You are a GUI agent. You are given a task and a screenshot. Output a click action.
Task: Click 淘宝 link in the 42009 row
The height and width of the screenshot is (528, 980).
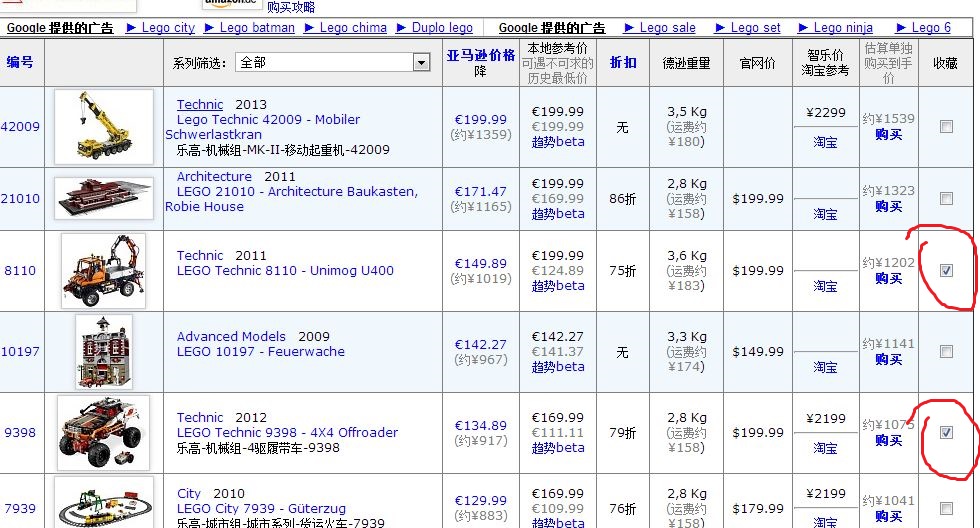[825, 142]
